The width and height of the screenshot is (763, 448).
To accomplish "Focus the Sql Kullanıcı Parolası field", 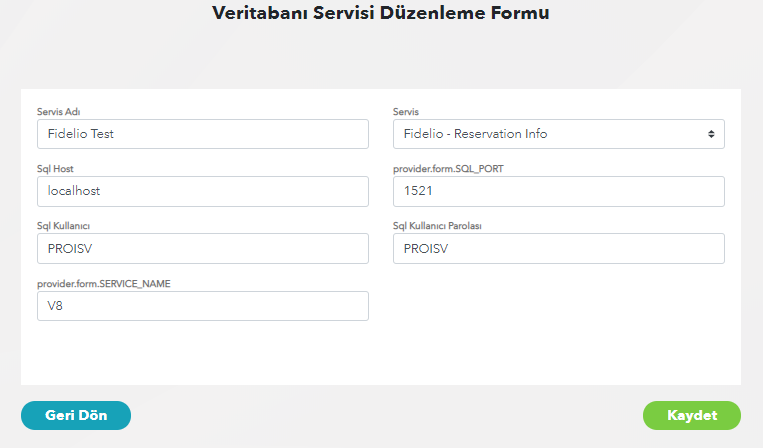I will [x=558, y=248].
